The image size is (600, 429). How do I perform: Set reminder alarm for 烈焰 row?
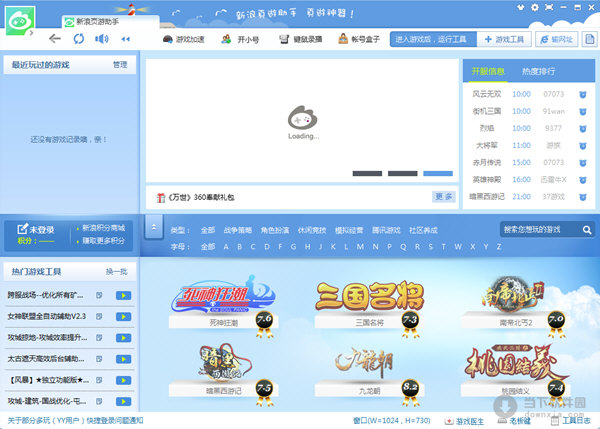point(582,129)
